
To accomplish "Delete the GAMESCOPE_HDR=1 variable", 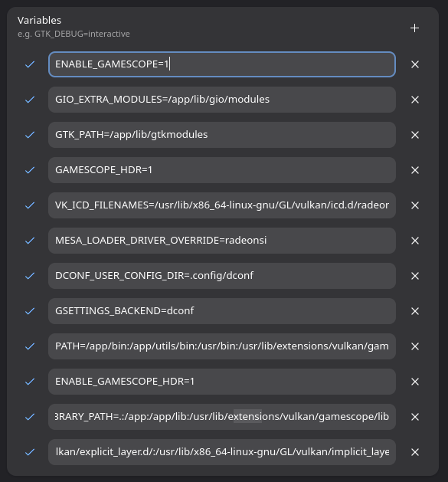I will point(415,170).
